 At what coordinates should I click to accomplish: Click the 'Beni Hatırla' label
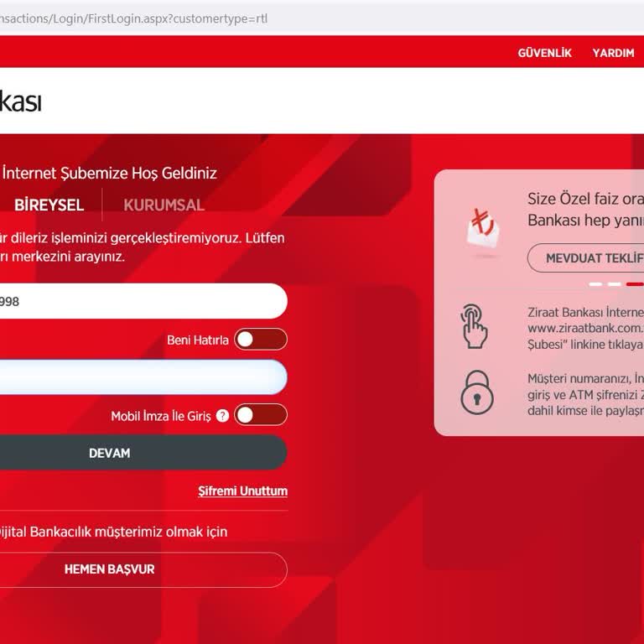(198, 340)
